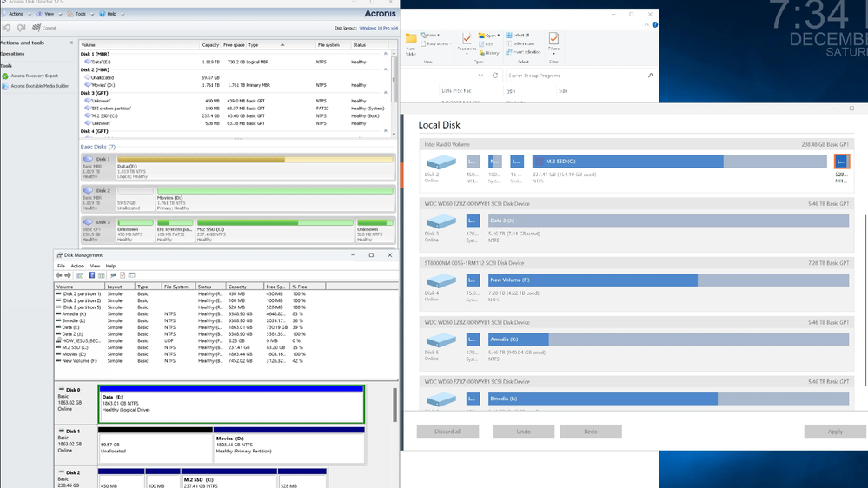Open the Acronis View menu
The image size is (868, 488).
[x=49, y=14]
